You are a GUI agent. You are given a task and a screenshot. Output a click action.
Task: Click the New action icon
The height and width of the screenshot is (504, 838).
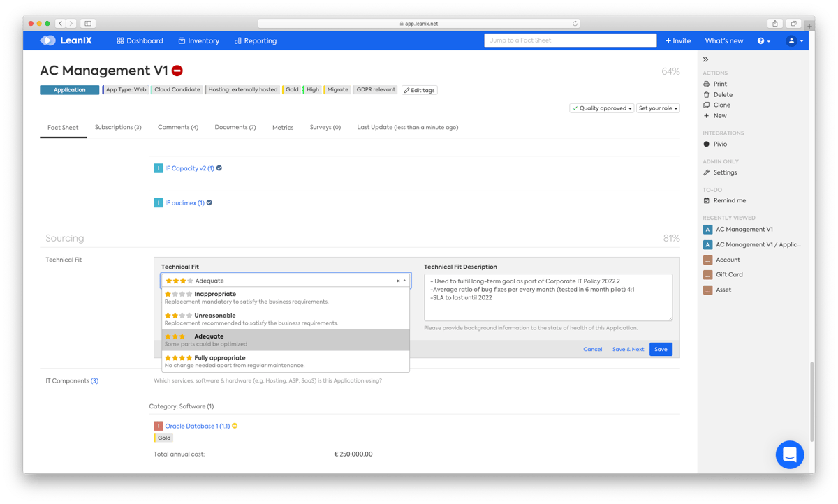(x=706, y=115)
